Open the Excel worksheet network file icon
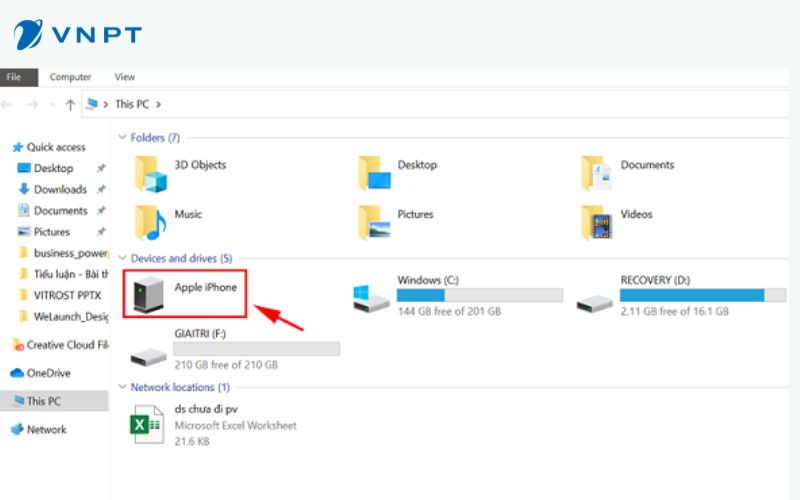The image size is (800, 500). point(149,424)
